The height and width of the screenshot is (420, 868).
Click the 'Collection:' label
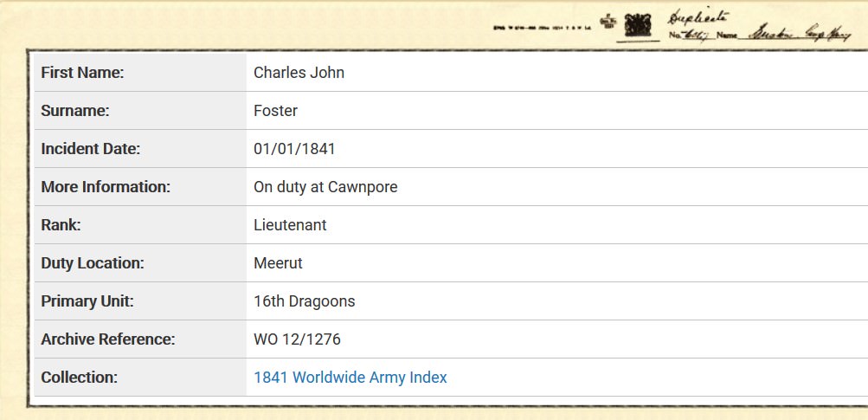pyautogui.click(x=79, y=378)
